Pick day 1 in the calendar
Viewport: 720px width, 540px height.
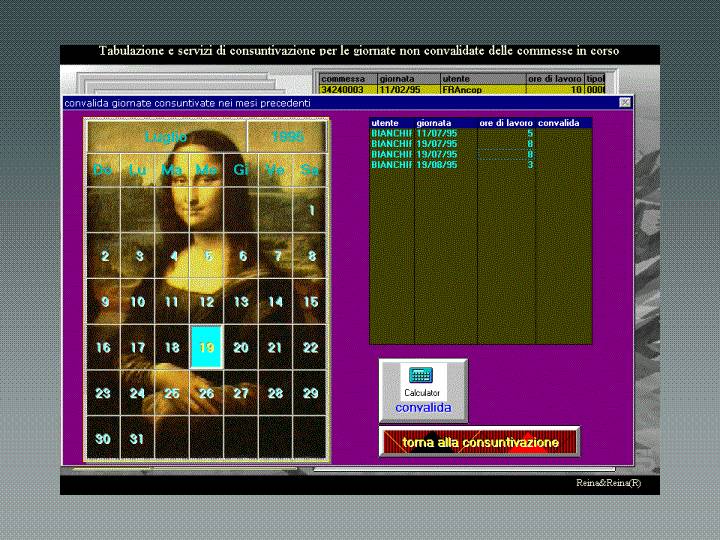[x=310, y=210]
